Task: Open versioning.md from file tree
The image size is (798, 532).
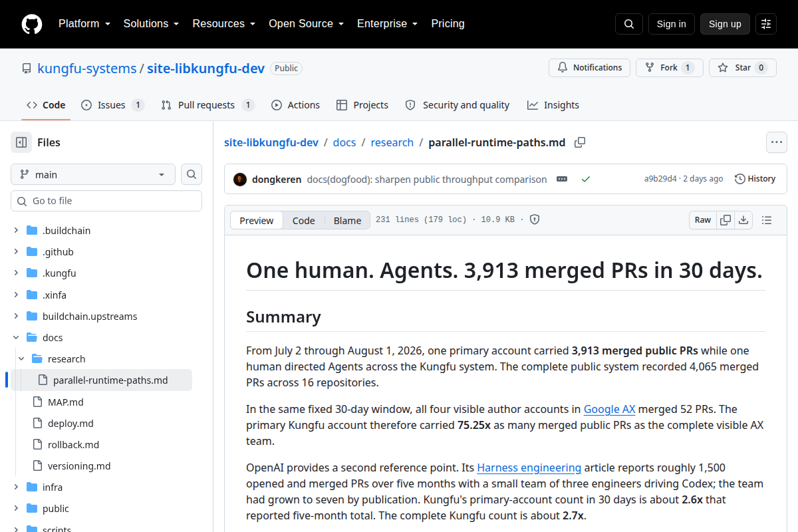Action: pos(79,465)
